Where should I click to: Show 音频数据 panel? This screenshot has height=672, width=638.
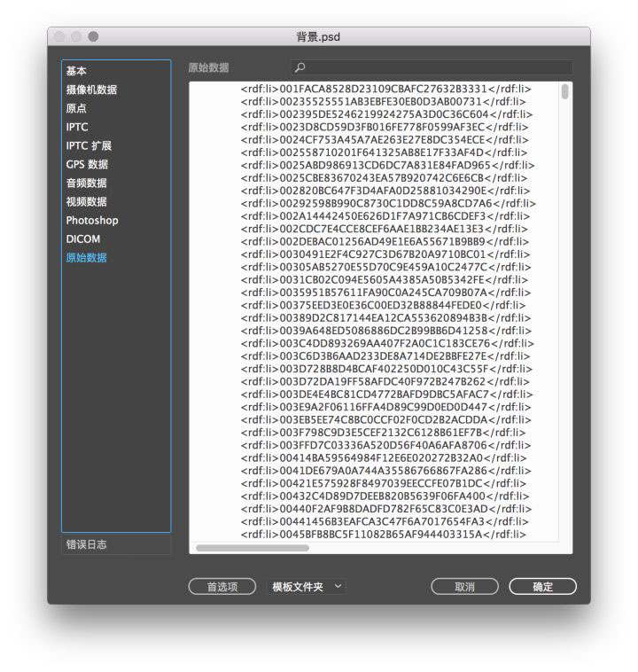tap(86, 183)
